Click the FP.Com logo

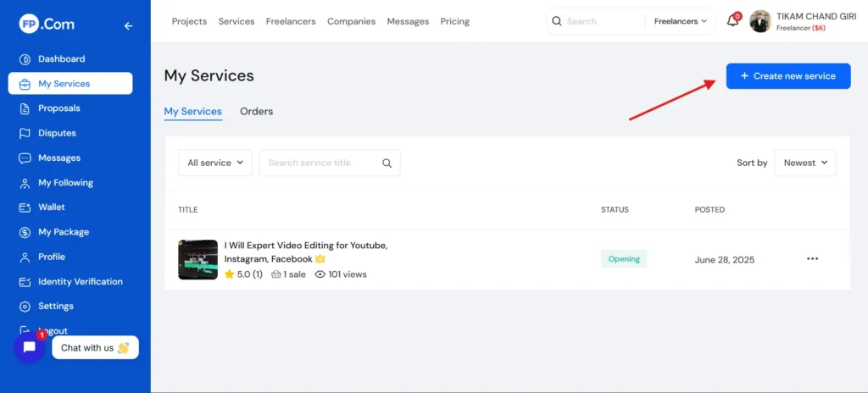(x=47, y=25)
